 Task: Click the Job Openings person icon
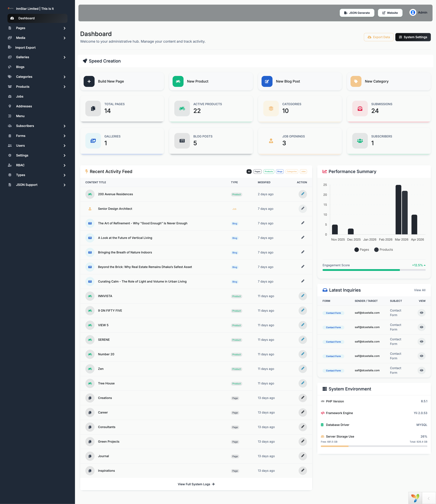pyautogui.click(x=271, y=141)
